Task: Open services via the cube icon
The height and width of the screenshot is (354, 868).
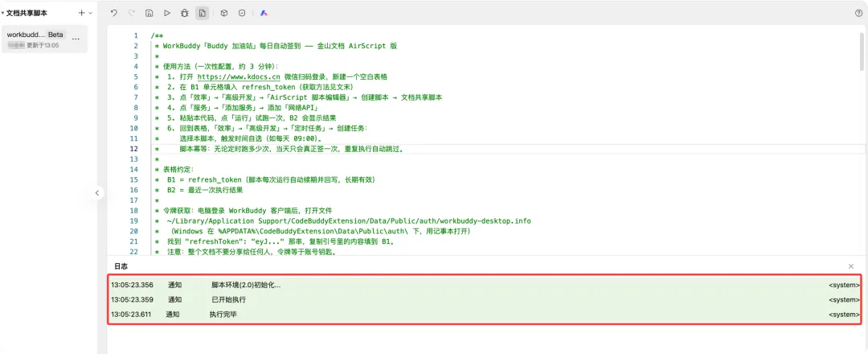Action: pos(223,13)
